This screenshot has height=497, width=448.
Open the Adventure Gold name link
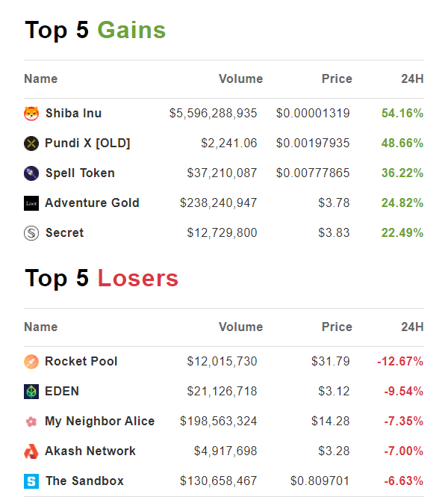[x=92, y=203]
